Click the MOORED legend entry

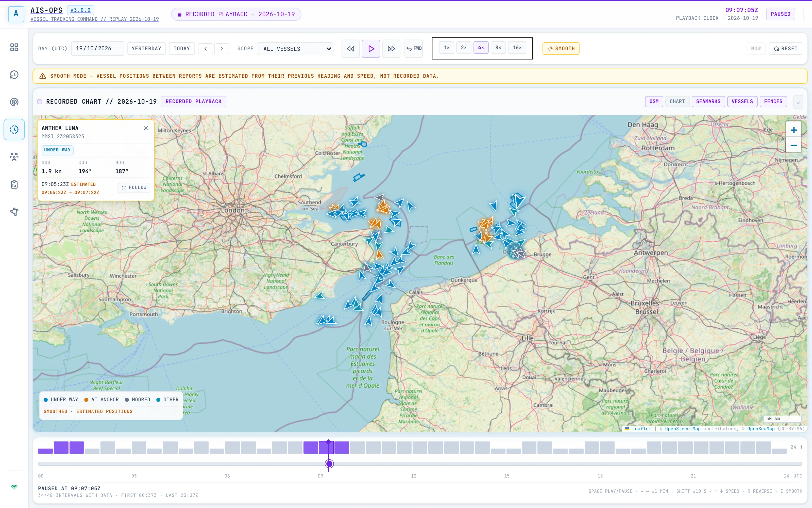click(x=138, y=400)
